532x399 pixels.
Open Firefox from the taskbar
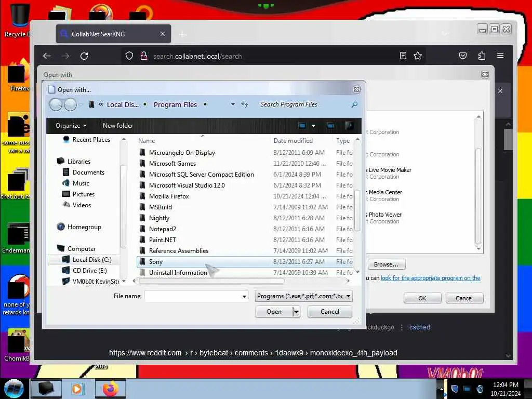coord(110,389)
